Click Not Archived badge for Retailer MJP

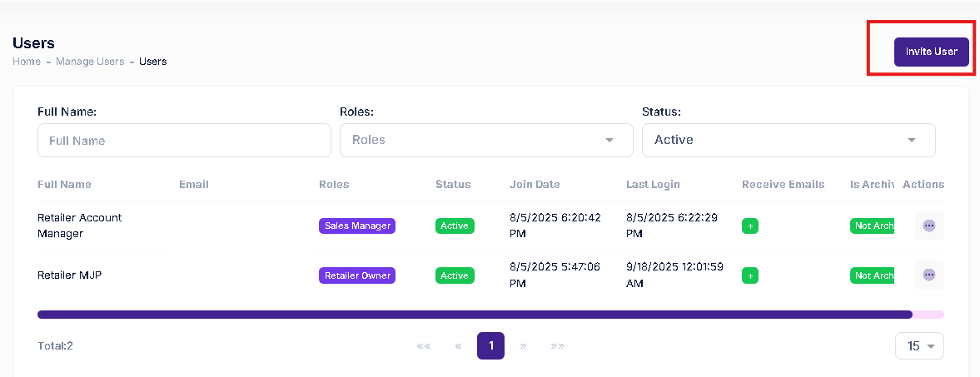[872, 275]
